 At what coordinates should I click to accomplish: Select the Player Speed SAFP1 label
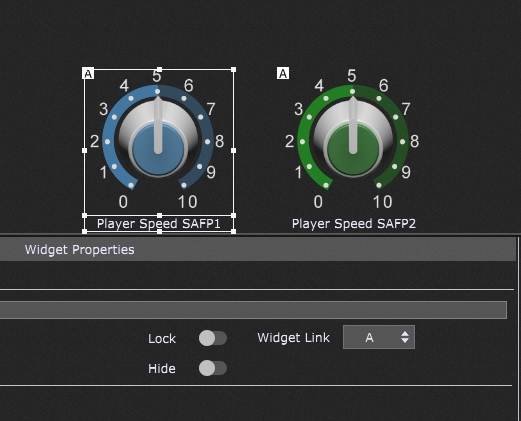pyautogui.click(x=159, y=224)
